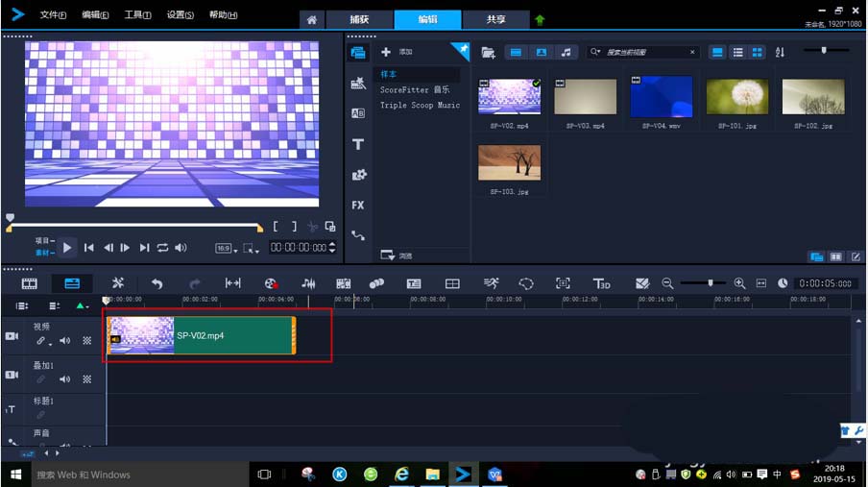The width and height of the screenshot is (868, 487).
Task: Open the Instant Project templates icon
Action: (357, 84)
